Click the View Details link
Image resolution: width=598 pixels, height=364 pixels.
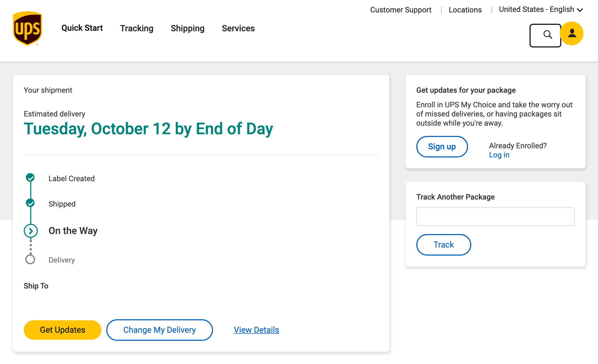point(256,330)
